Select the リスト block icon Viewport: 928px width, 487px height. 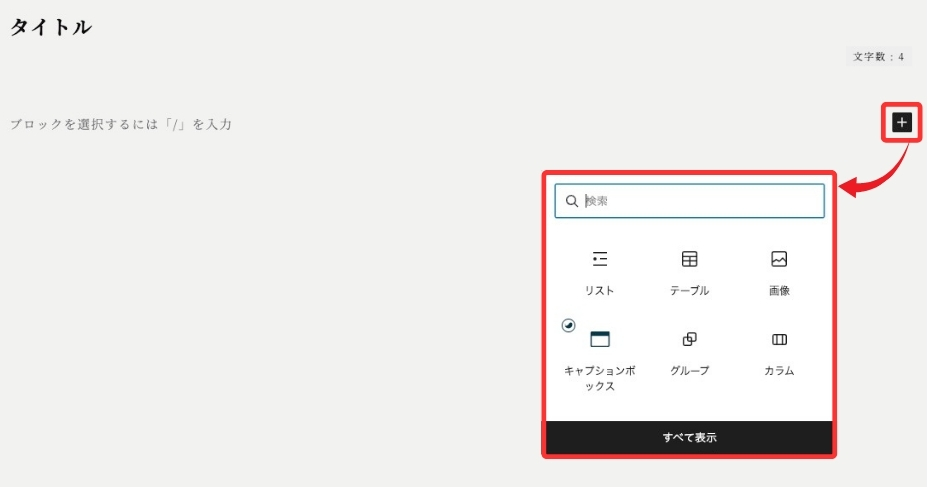coord(600,259)
